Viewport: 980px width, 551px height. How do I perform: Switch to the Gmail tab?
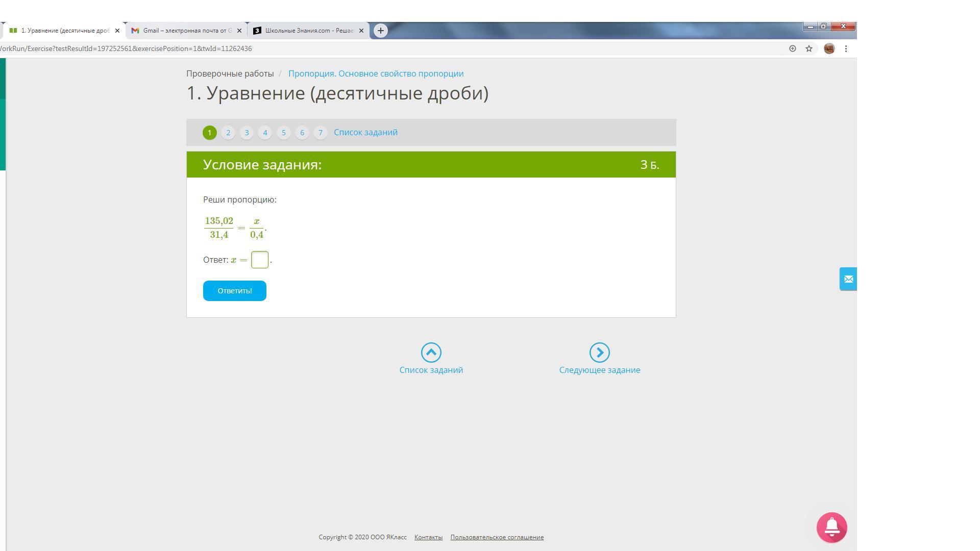(184, 31)
